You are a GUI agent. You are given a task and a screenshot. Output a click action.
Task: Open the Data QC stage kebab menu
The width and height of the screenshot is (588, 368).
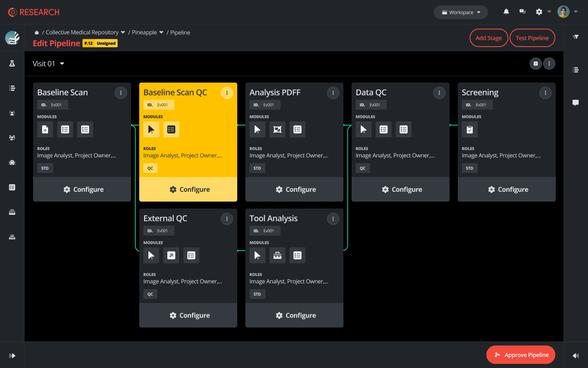click(439, 93)
